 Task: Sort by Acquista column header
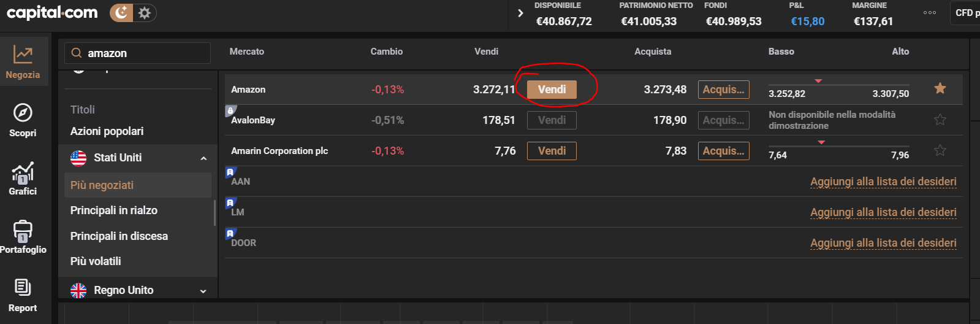[x=653, y=52]
